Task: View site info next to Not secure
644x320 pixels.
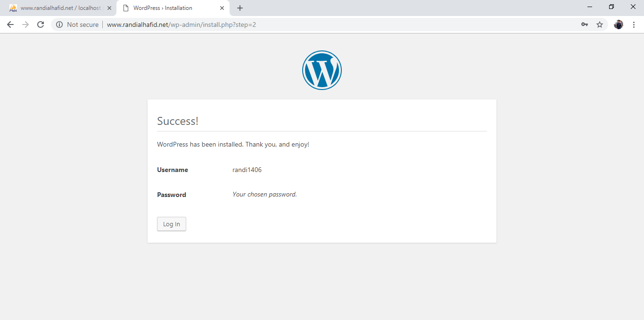Action: [59, 25]
